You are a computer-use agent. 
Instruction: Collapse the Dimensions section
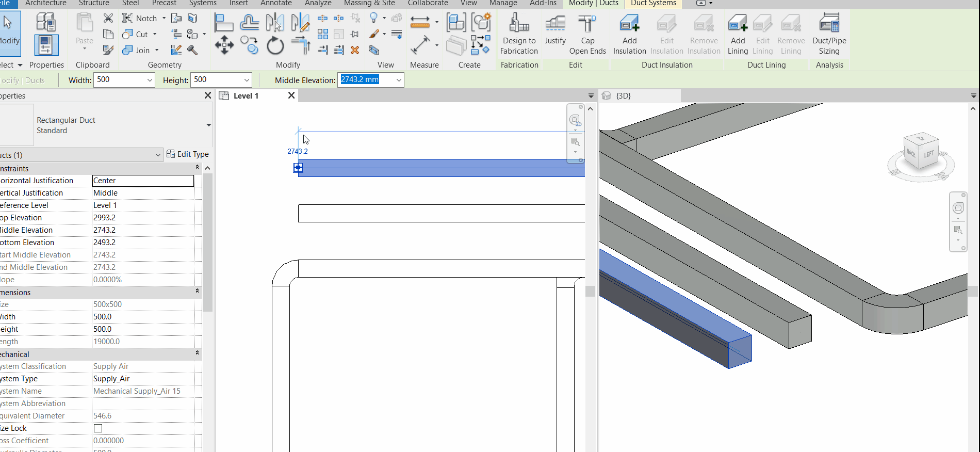(x=197, y=291)
